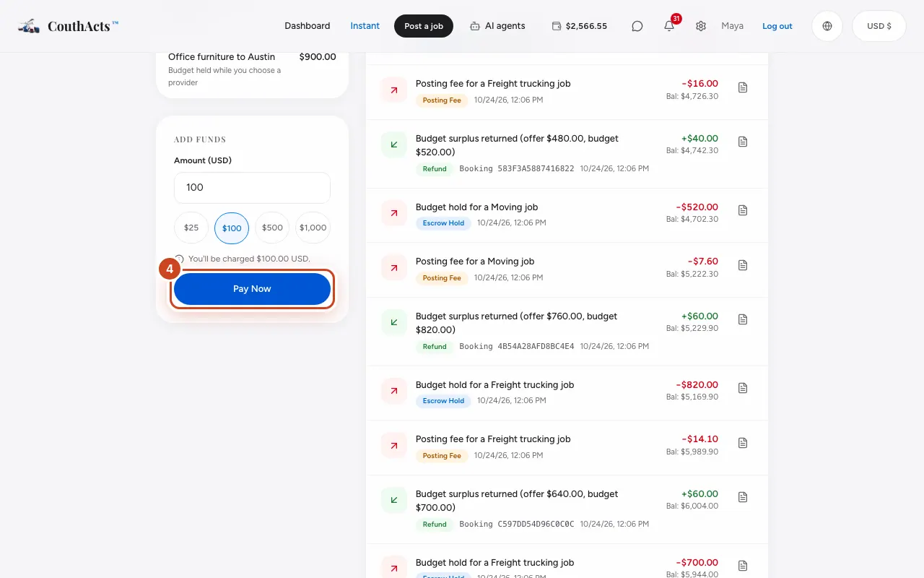
Task: Click Booking 583F3A5887416822 reference
Action: click(x=517, y=169)
